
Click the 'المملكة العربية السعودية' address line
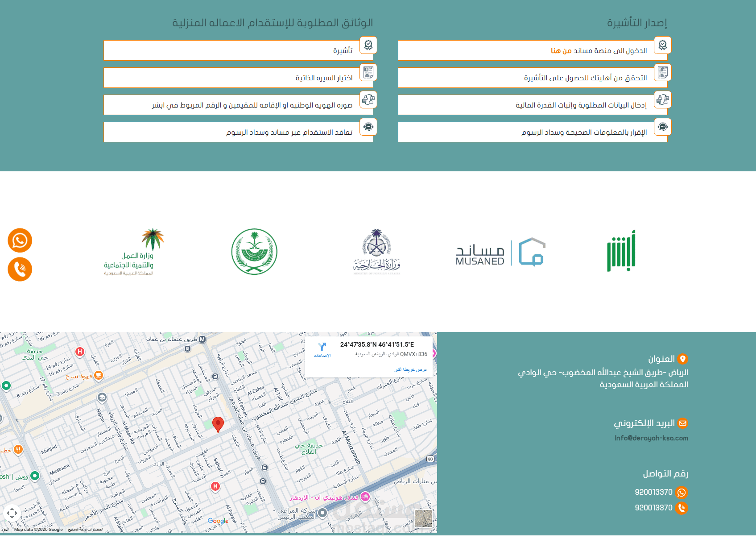644,385
